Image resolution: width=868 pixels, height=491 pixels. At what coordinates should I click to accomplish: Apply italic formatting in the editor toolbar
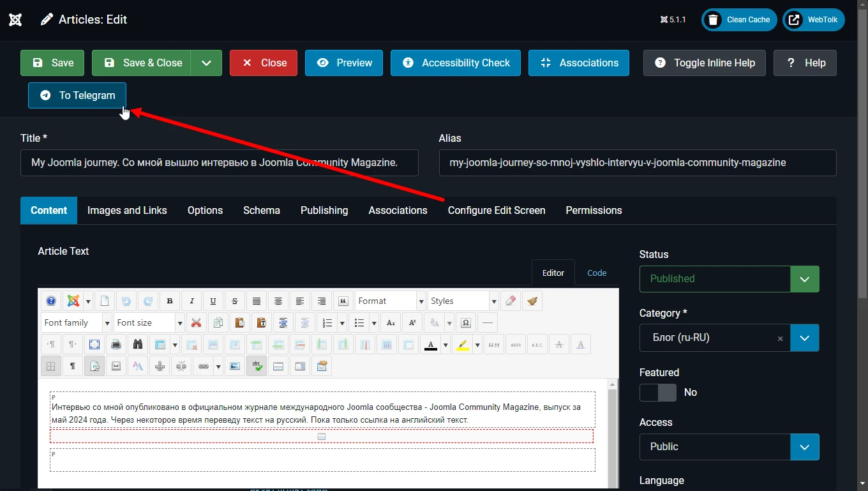[191, 301]
